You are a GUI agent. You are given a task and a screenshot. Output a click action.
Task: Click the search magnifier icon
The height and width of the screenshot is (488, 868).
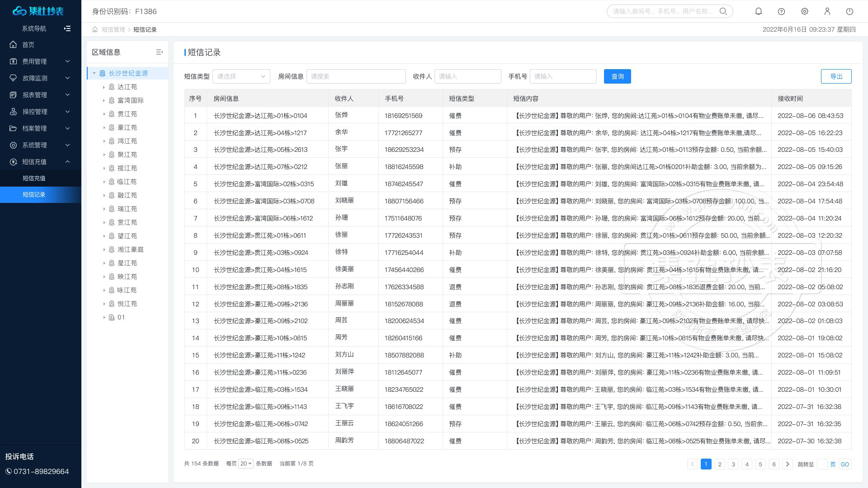click(723, 11)
